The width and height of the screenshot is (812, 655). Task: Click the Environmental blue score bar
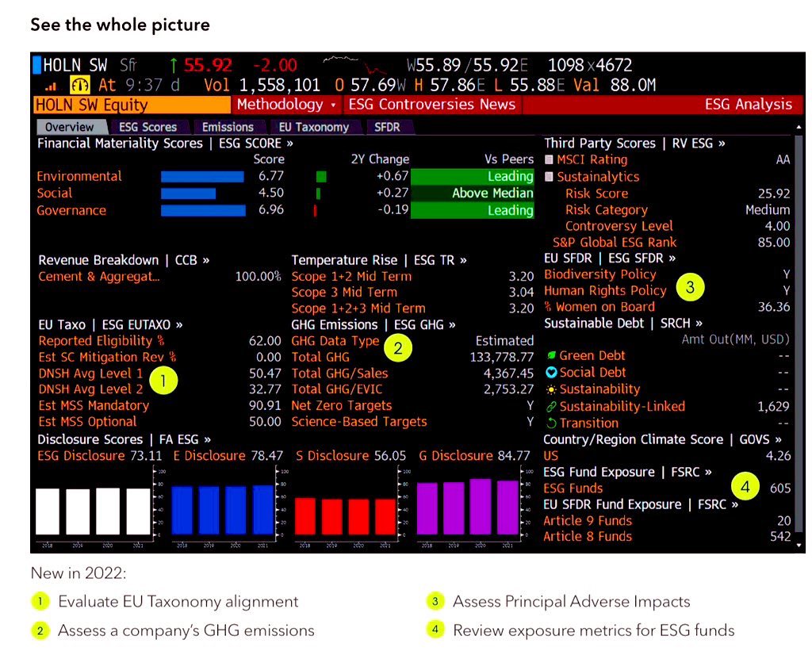tap(202, 177)
